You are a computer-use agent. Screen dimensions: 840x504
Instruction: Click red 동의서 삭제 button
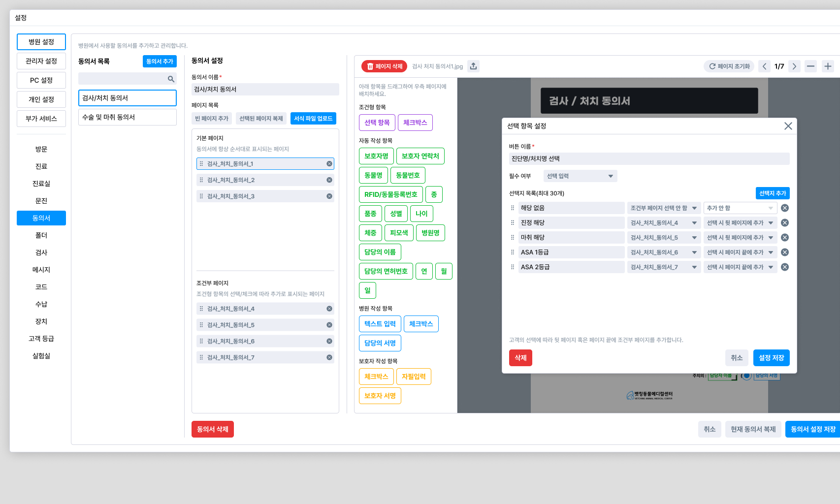click(x=213, y=429)
